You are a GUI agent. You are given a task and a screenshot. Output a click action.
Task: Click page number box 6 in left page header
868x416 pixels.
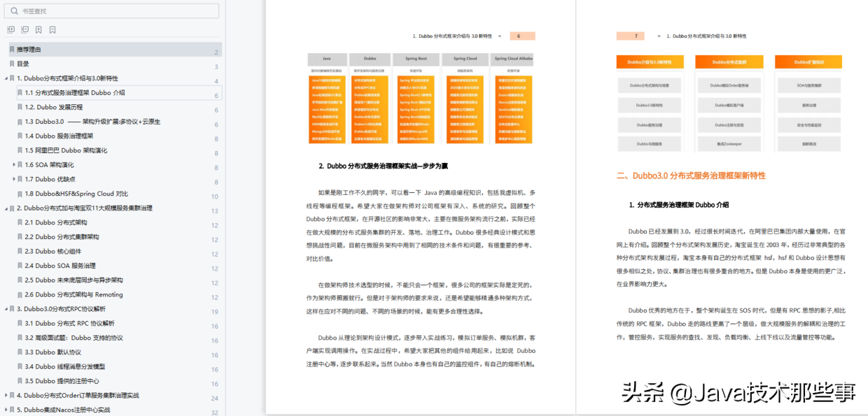click(521, 36)
